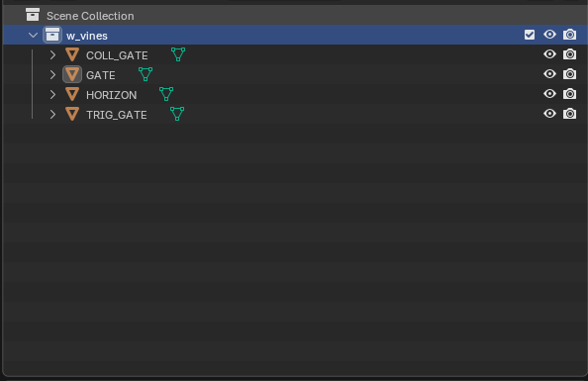Screen dimensions: 588x381
Task: Select the green mesh data icon beside COLL_GATE
Action: [178, 54]
